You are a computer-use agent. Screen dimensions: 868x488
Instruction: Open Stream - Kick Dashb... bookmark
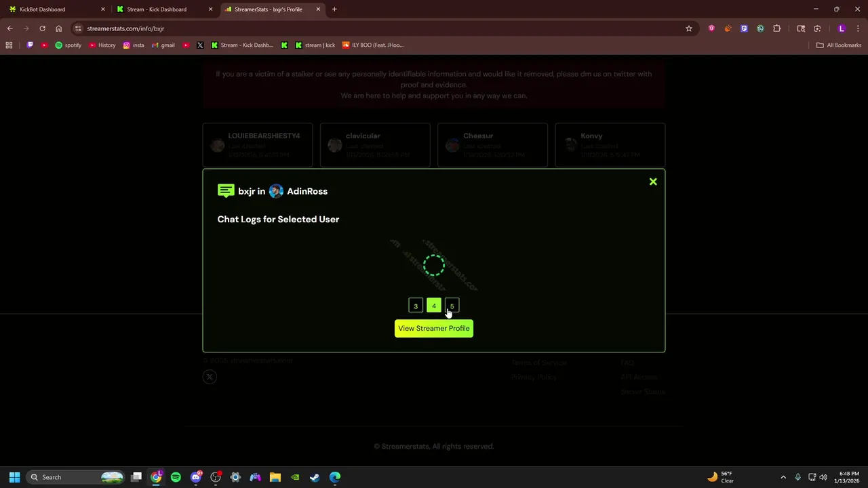coord(242,45)
